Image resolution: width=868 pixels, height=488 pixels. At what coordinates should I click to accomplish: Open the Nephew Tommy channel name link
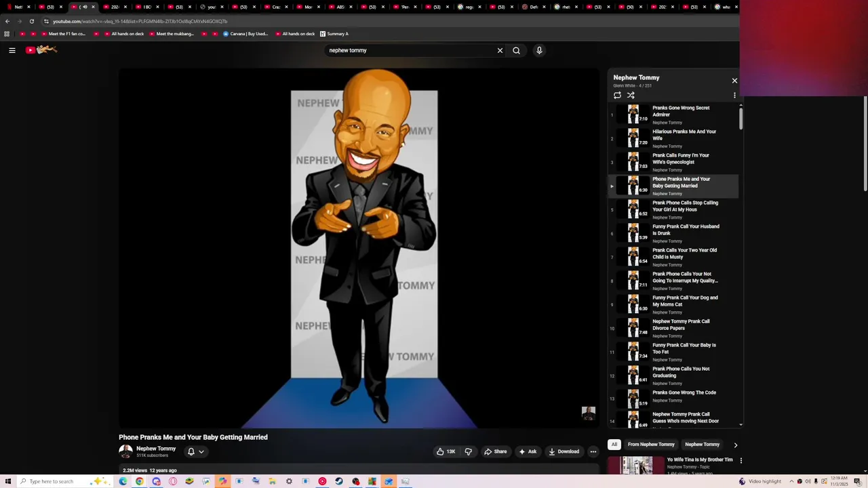coord(156,449)
